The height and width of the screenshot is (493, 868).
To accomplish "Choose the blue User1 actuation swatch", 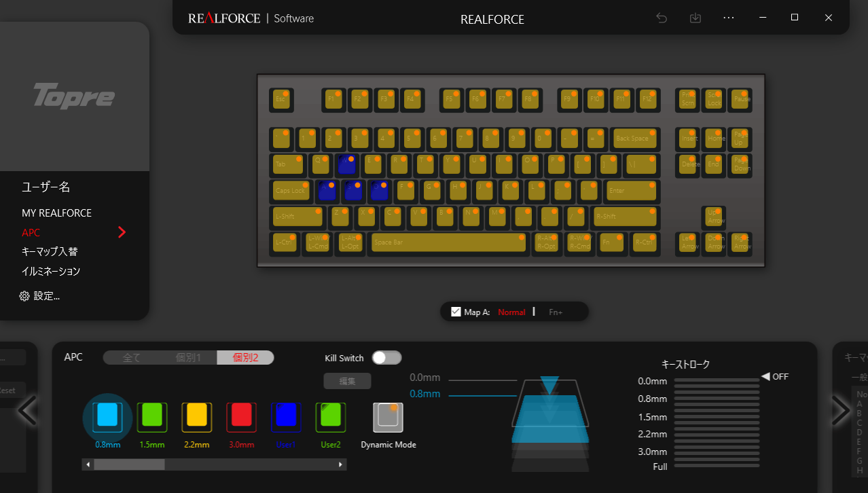I will click(x=286, y=418).
